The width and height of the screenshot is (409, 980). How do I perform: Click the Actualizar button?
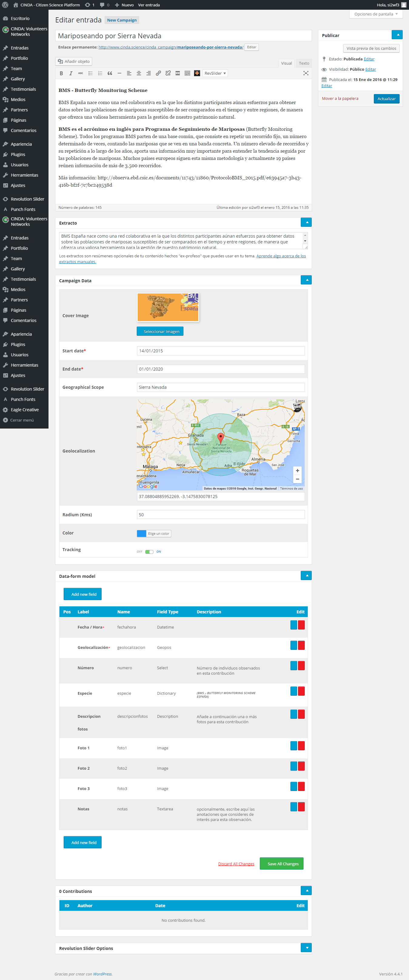(386, 99)
